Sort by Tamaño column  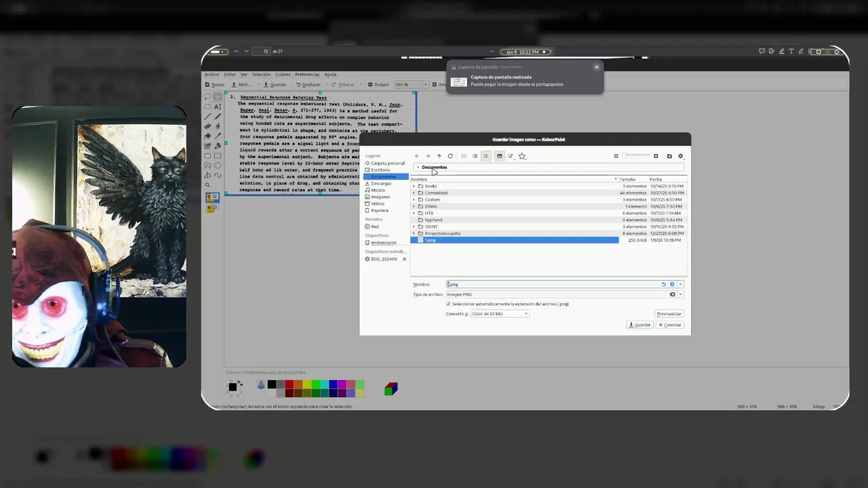(633, 180)
